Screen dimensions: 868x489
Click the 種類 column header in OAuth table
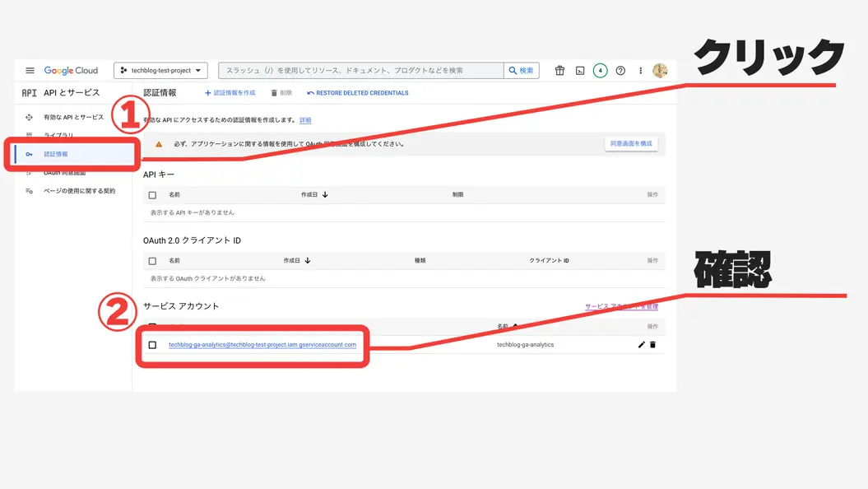(x=420, y=260)
